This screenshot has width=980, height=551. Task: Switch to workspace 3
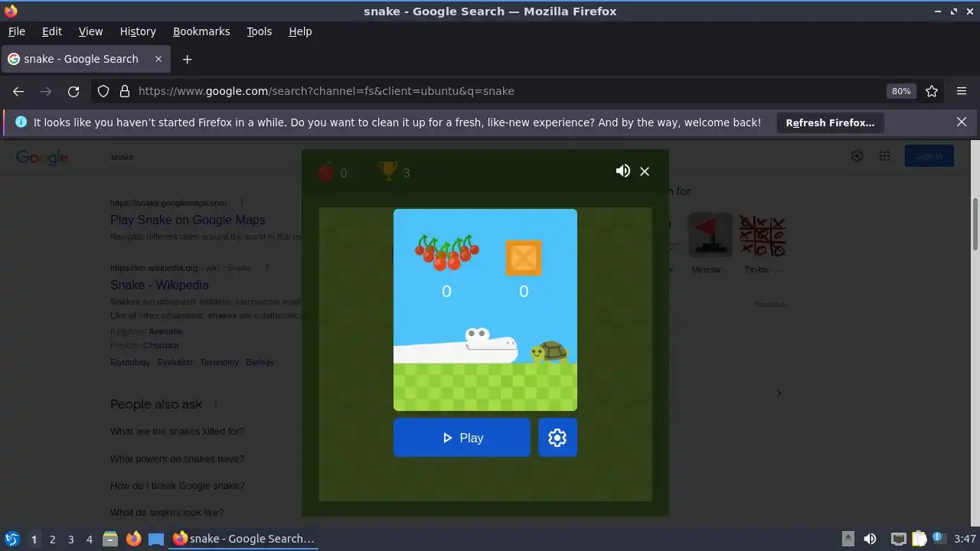70,539
